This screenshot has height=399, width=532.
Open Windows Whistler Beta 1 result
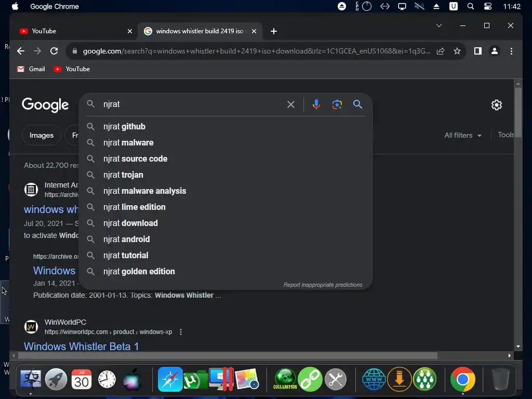pos(81,347)
